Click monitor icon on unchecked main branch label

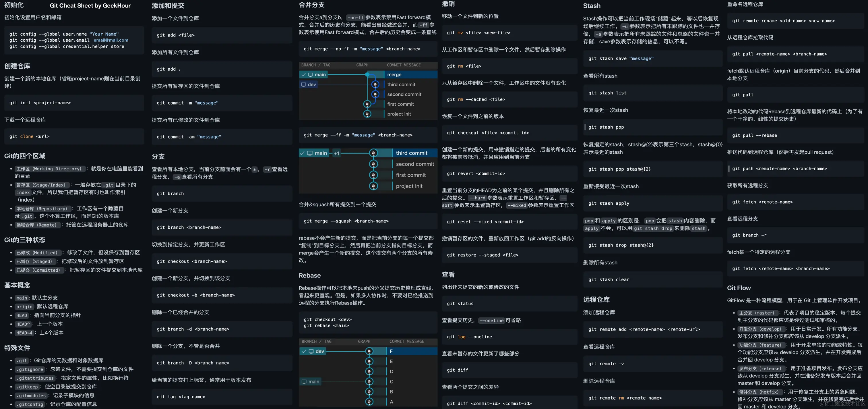click(304, 382)
